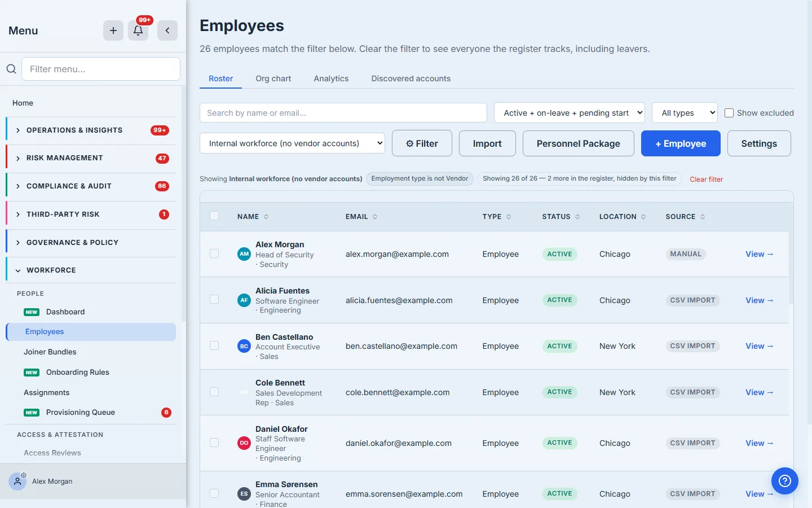Open the Personnel Package button
The image size is (812, 508).
point(579,143)
